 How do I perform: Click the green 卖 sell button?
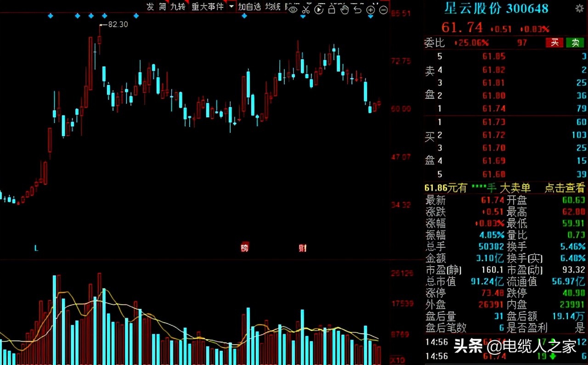click(x=575, y=43)
